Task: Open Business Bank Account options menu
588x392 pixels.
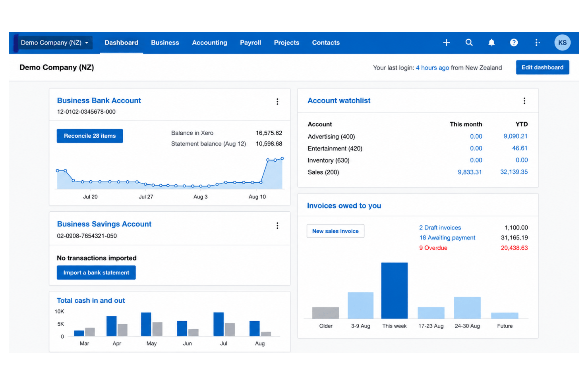Action: click(277, 102)
